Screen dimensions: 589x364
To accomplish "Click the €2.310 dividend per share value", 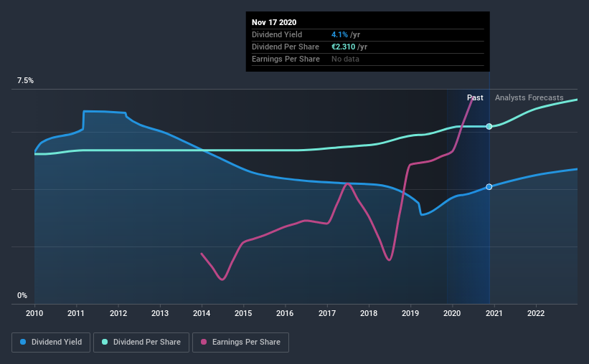I will 344,47.
